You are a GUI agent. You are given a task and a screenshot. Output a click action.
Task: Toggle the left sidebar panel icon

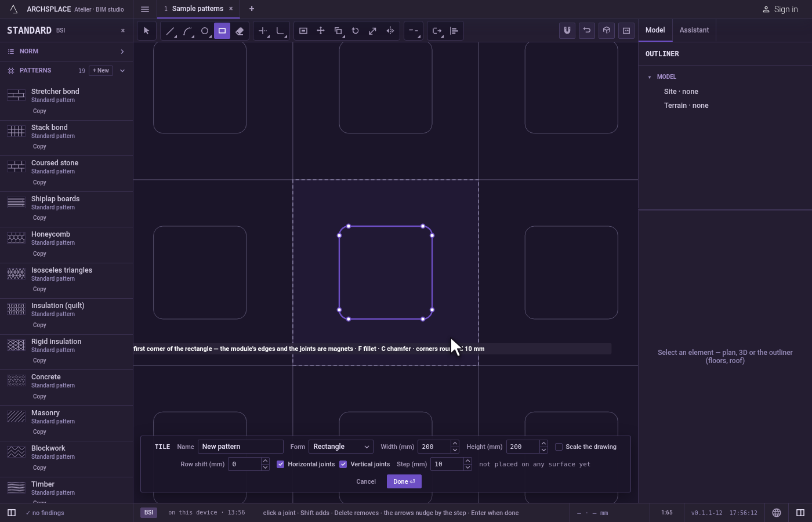point(12,513)
